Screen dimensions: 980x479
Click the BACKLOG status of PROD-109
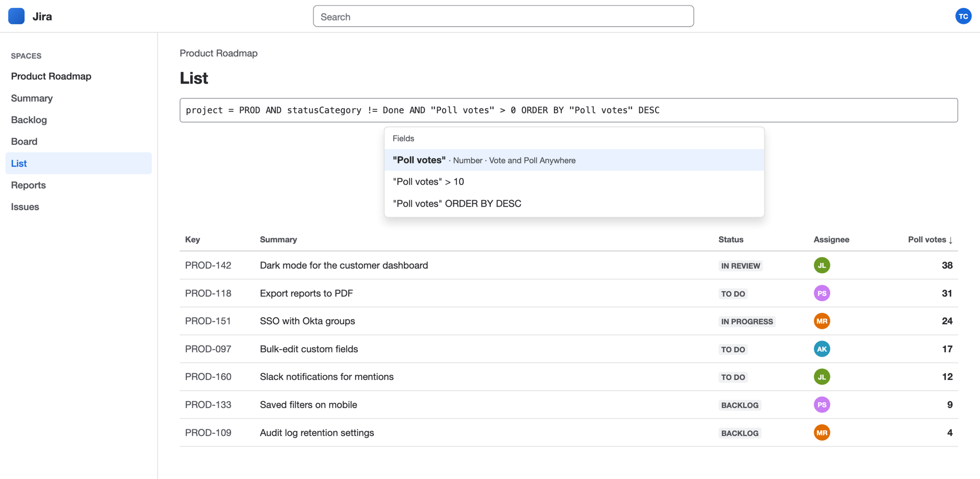pyautogui.click(x=740, y=433)
